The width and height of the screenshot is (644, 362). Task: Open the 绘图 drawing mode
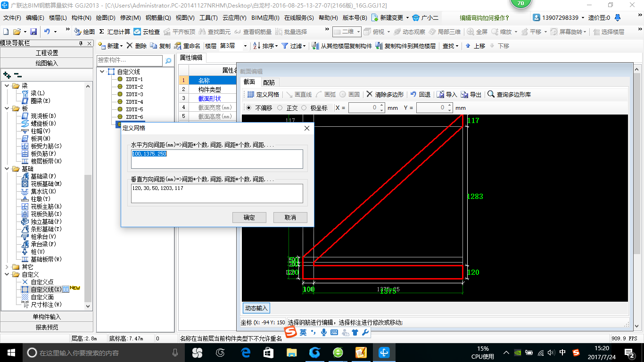click(84, 32)
